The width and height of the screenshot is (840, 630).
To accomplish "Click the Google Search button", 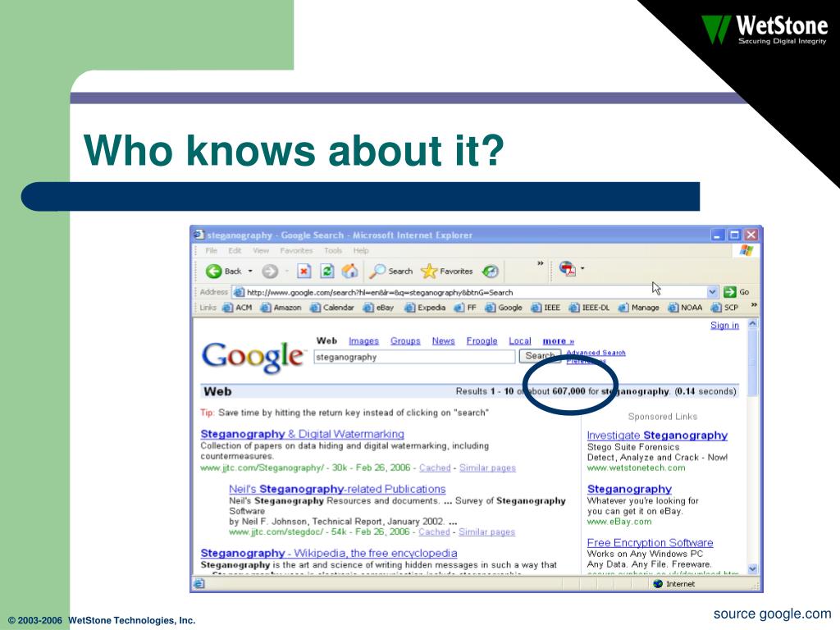I will coord(540,356).
